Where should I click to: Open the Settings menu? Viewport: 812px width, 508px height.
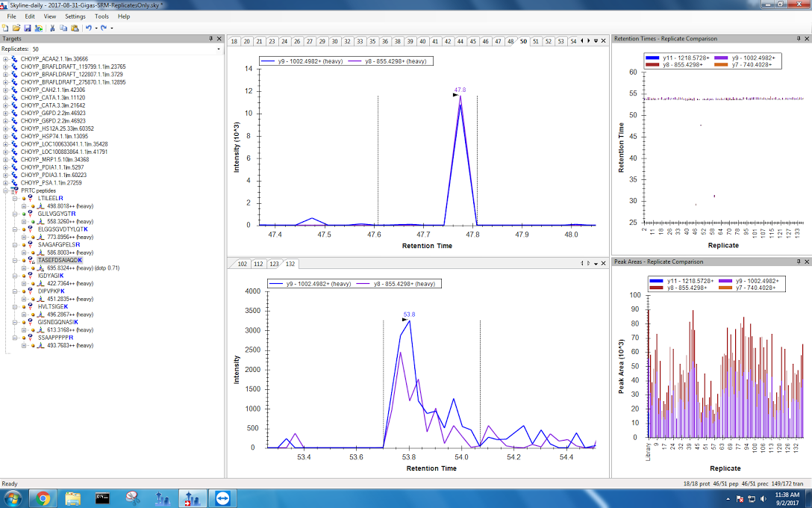tap(75, 16)
